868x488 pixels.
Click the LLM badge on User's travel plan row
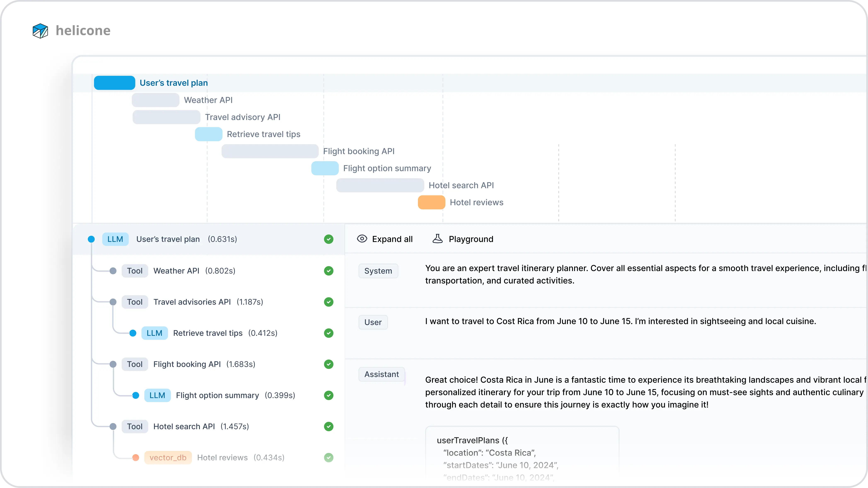click(x=115, y=239)
